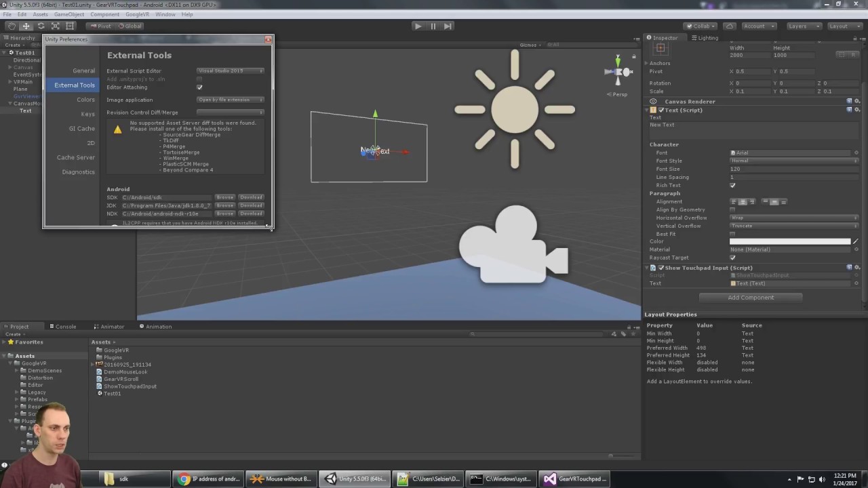Open Font Style dropdown
Screen dimensions: 868x488
click(794, 161)
